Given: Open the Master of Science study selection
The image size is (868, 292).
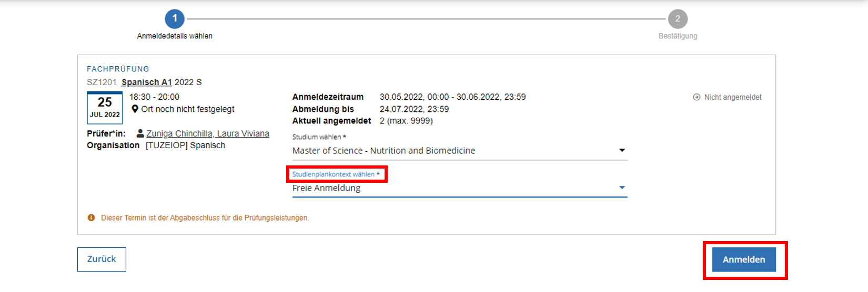Looking at the screenshot, I should pyautogui.click(x=460, y=151).
